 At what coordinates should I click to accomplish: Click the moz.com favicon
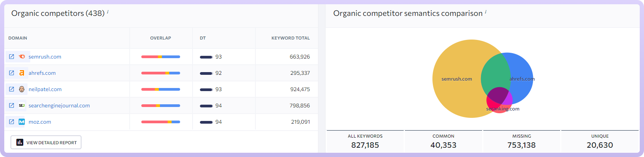pos(22,122)
